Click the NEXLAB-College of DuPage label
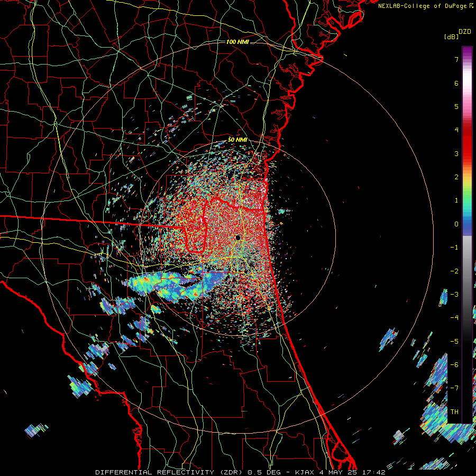Image resolution: width=476 pixels, height=476 pixels. tap(424, 6)
